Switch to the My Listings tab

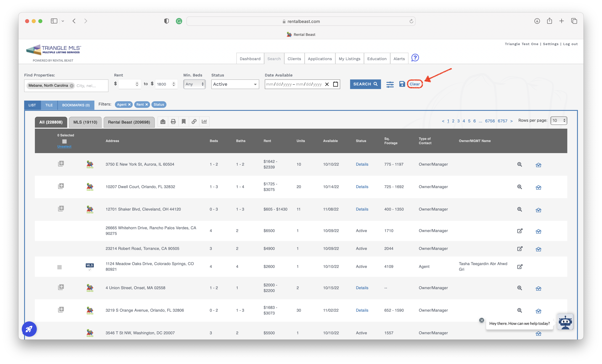[x=349, y=59]
